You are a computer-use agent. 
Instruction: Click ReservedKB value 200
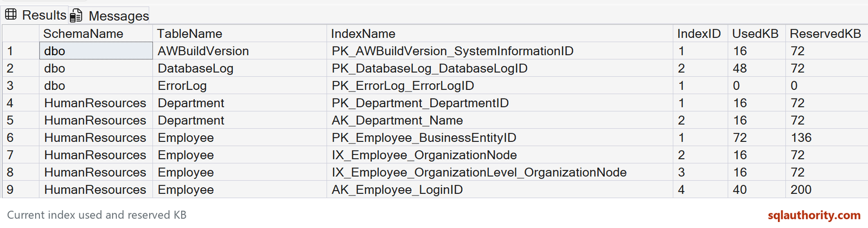click(826, 190)
